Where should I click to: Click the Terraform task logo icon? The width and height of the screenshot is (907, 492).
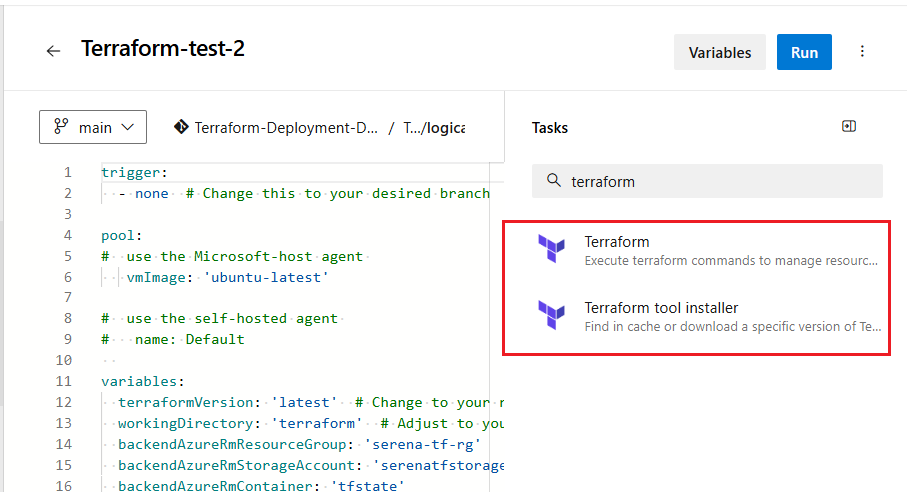pos(551,249)
